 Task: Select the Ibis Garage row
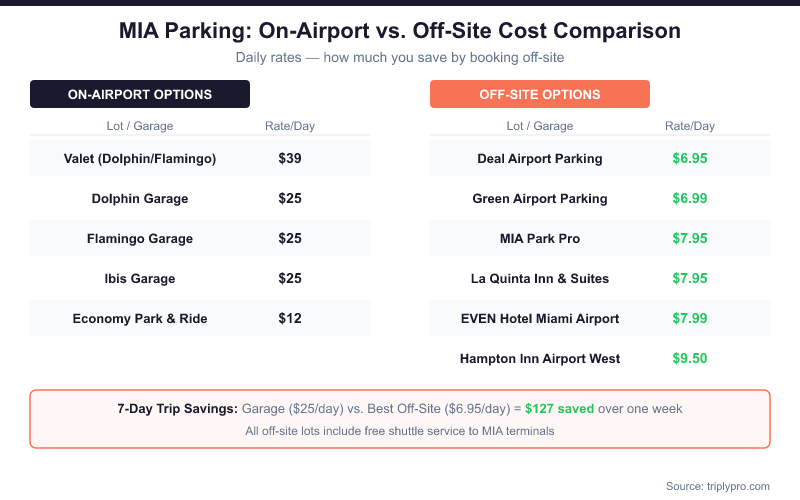(x=140, y=278)
